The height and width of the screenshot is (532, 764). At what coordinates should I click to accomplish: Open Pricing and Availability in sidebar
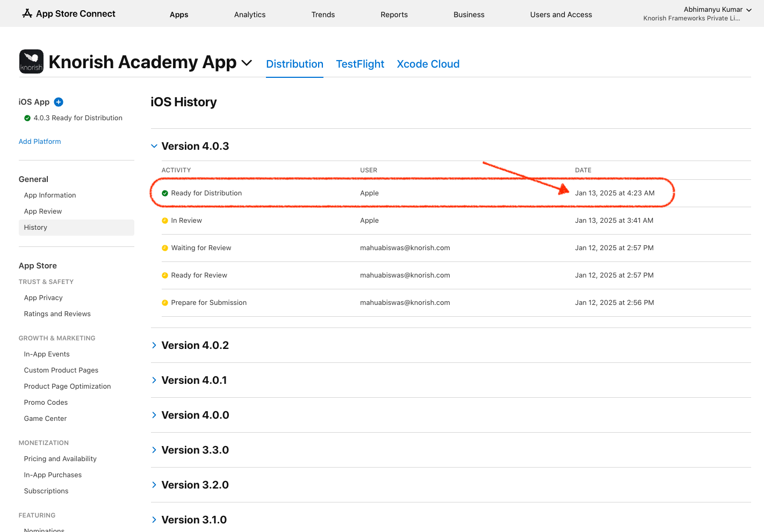click(60, 459)
